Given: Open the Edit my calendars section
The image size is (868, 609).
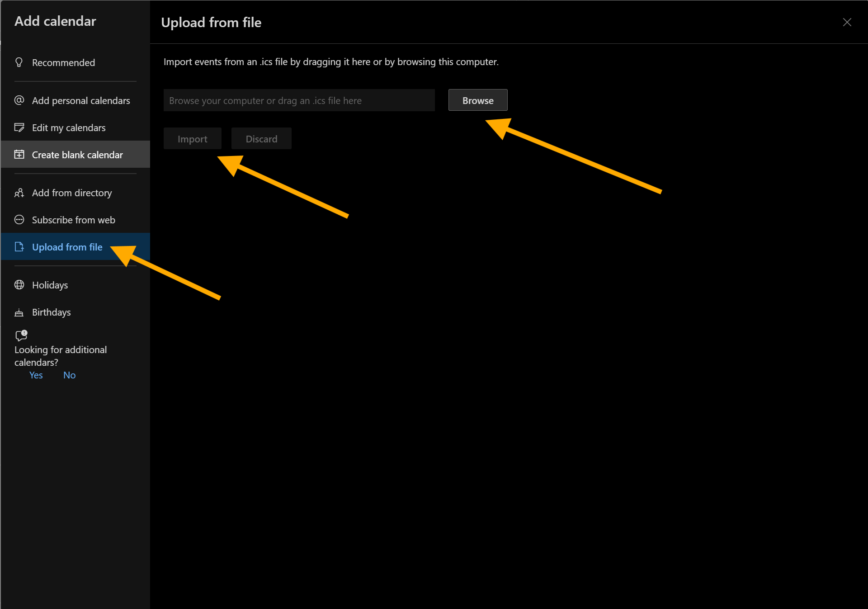Looking at the screenshot, I should (68, 127).
